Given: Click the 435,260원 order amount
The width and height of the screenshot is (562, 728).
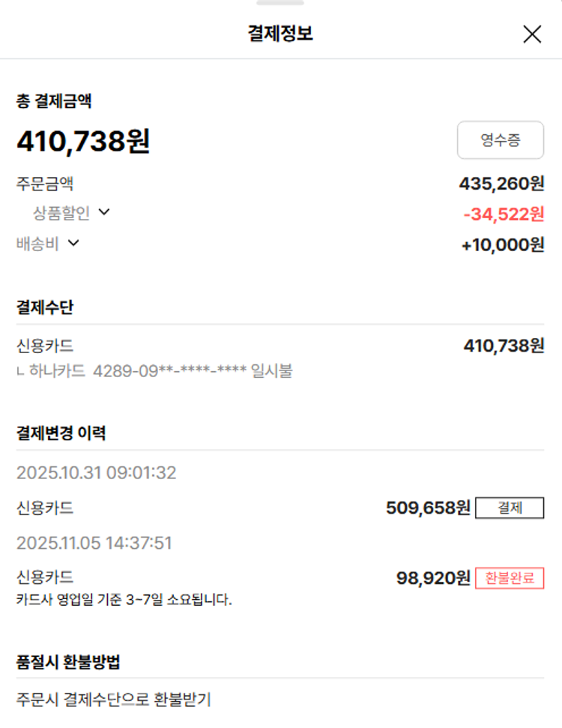Looking at the screenshot, I should tap(501, 184).
